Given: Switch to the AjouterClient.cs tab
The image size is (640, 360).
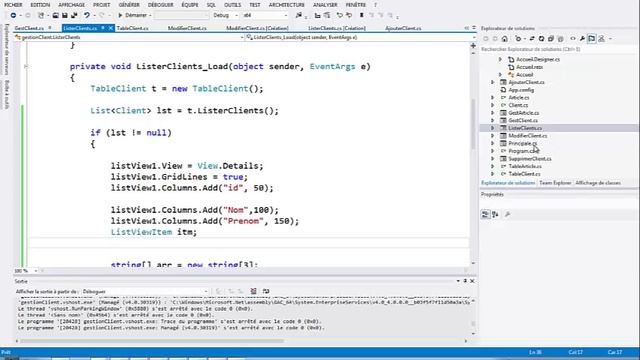Looking at the screenshot, I should (403, 28).
